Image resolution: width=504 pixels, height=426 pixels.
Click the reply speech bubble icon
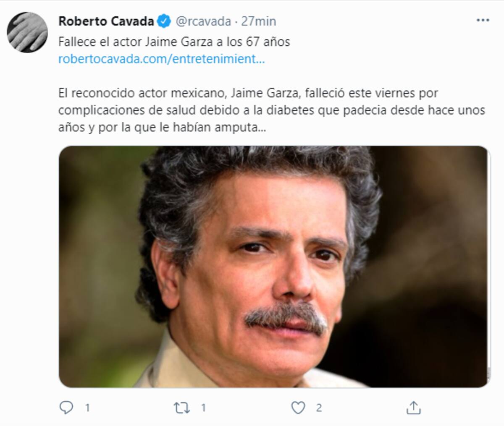[x=66, y=408]
